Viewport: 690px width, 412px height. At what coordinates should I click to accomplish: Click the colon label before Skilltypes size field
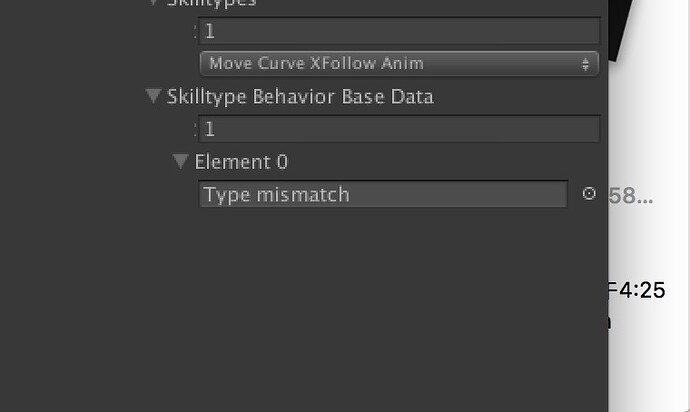[x=195, y=31]
